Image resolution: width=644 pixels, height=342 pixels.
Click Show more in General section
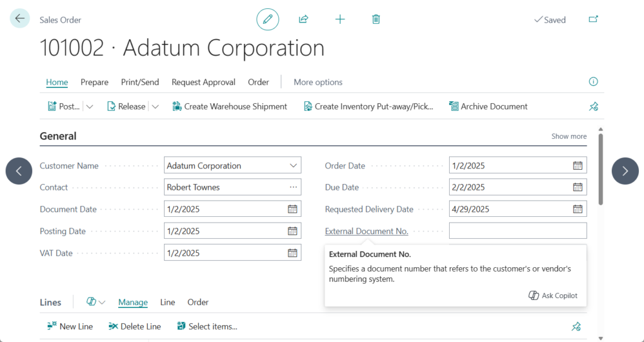(x=569, y=136)
